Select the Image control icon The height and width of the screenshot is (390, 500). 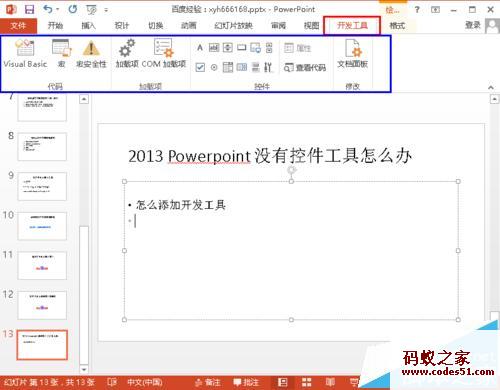(x=255, y=48)
